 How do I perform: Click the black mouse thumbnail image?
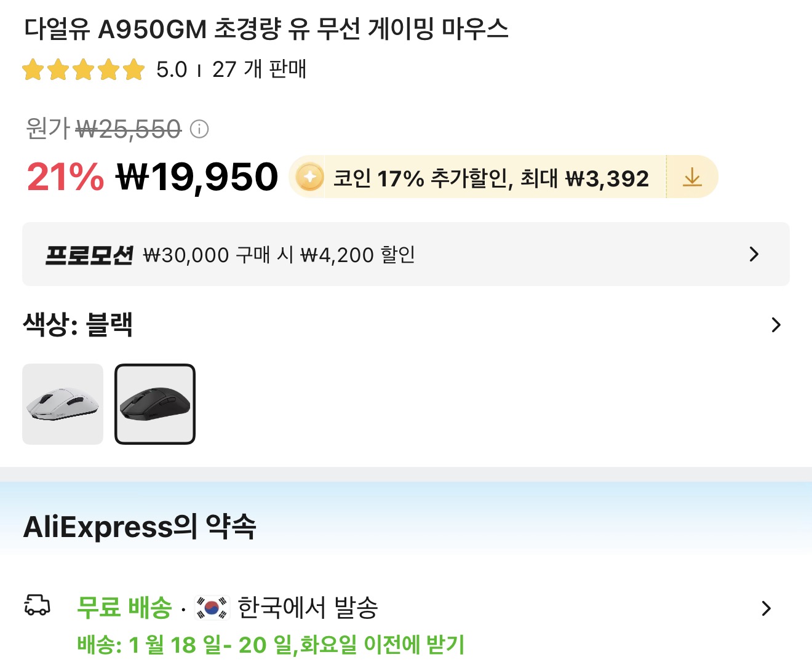(155, 404)
